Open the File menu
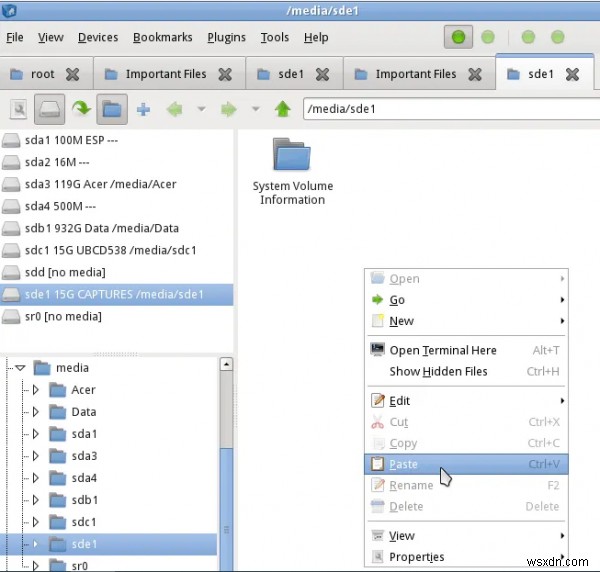 point(15,37)
